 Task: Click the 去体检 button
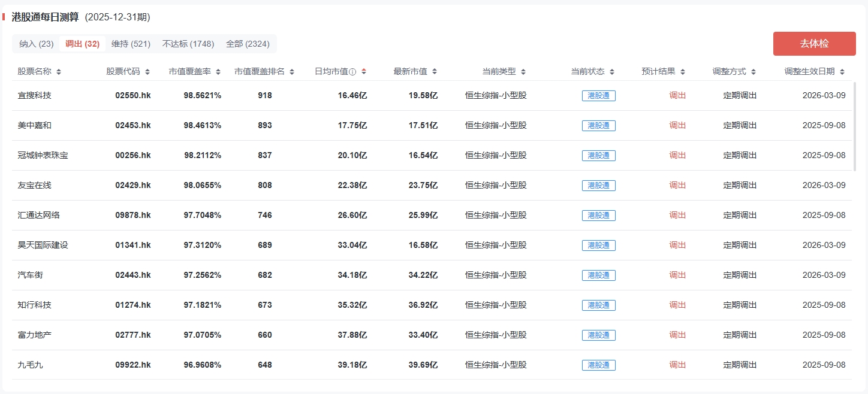pyautogui.click(x=815, y=44)
